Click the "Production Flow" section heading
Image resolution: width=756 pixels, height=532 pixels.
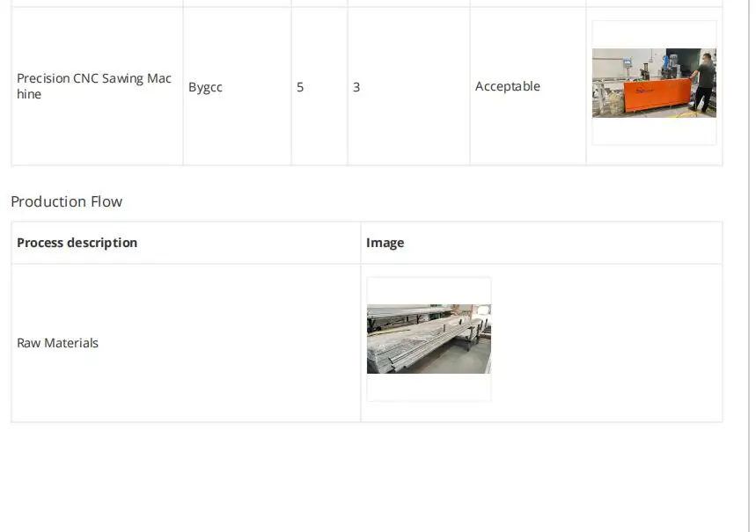click(67, 201)
